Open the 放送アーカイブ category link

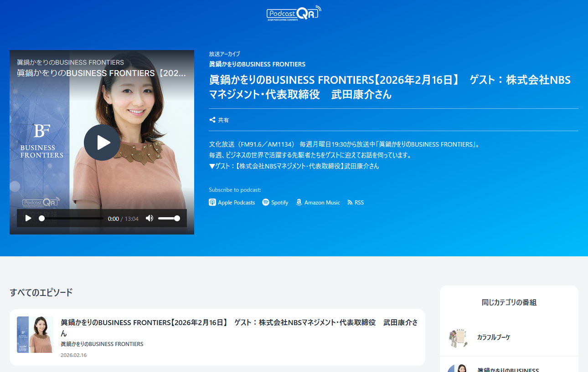tap(224, 54)
